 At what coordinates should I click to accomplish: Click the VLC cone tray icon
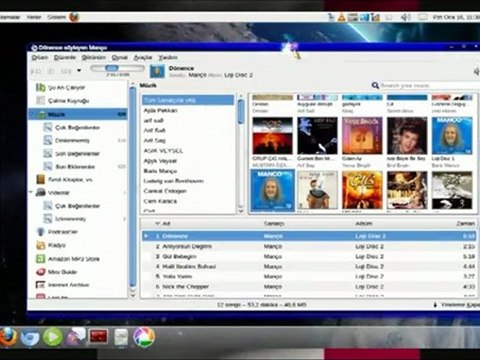[x=341, y=17]
